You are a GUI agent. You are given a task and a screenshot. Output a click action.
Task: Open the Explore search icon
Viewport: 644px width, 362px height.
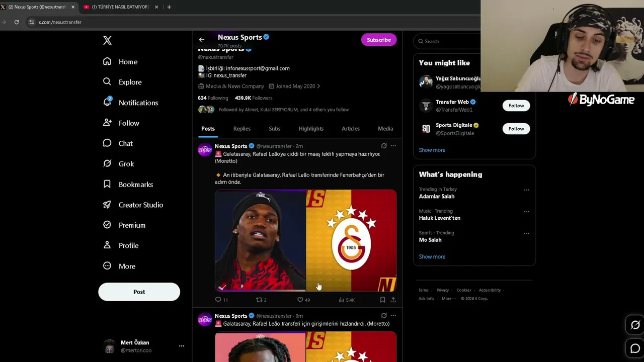click(107, 82)
